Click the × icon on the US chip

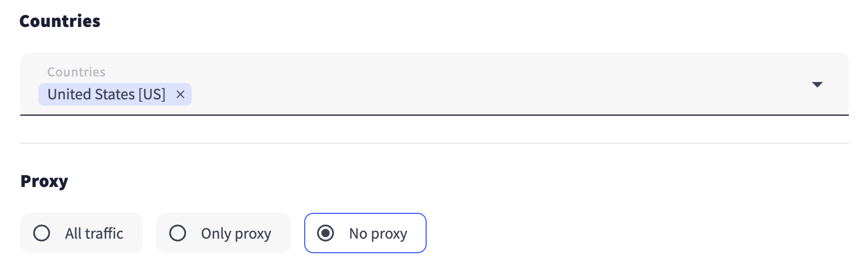[x=180, y=95]
